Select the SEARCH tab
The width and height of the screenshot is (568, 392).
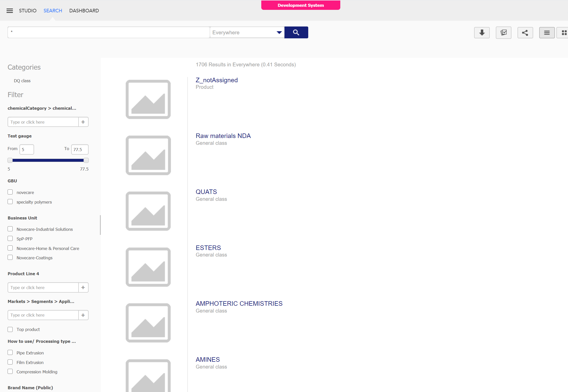pos(53,11)
